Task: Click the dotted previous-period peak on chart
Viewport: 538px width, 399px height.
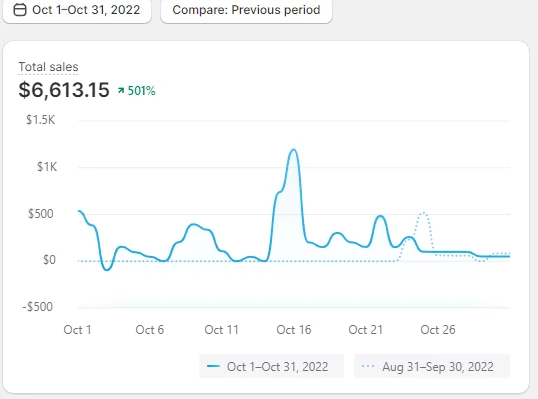Action: (424, 213)
